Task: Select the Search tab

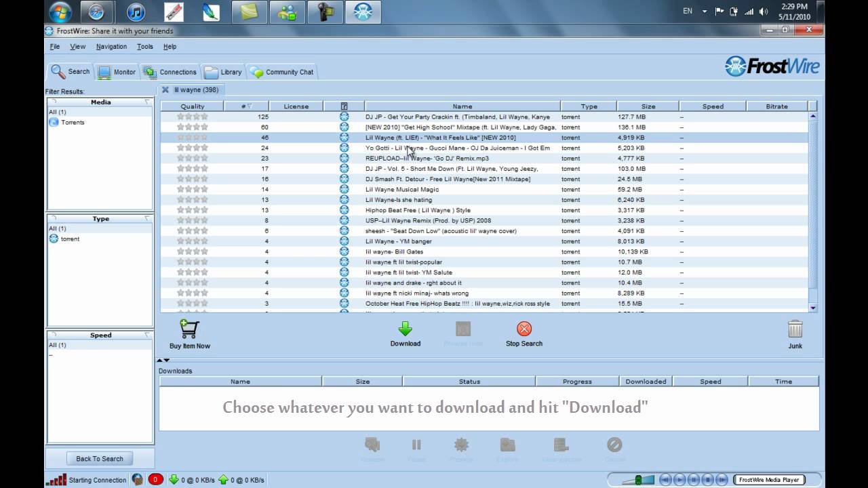Action: [71, 71]
